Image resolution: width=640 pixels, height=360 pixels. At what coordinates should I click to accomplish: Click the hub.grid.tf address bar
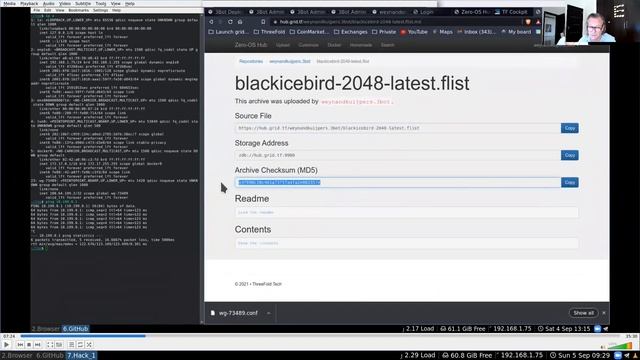tap(396, 22)
